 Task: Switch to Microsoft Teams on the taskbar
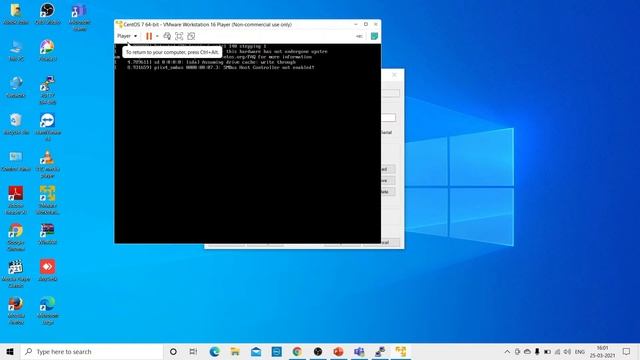point(359,351)
